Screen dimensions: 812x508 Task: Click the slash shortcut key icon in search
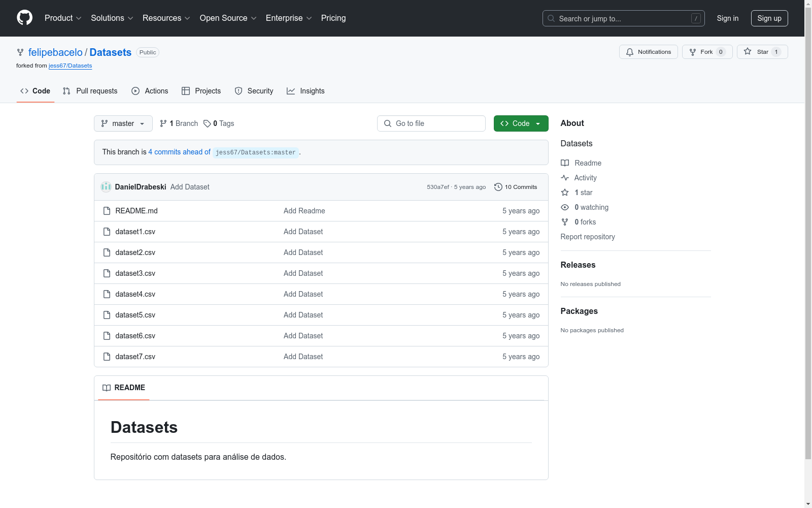tap(696, 18)
